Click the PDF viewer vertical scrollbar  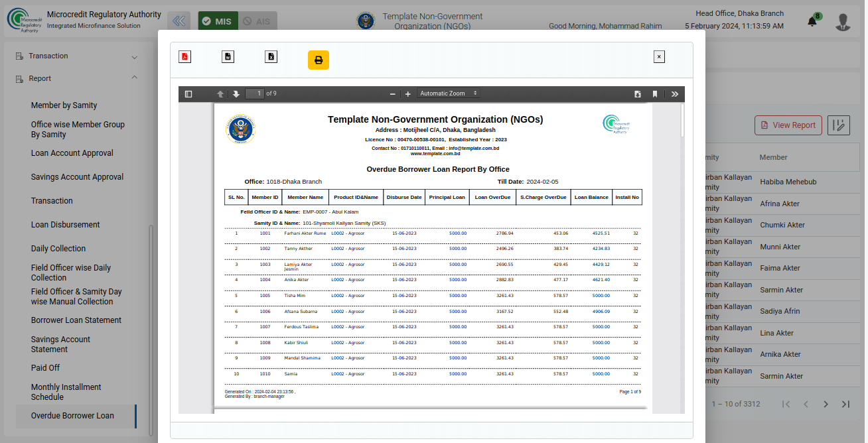tap(682, 119)
